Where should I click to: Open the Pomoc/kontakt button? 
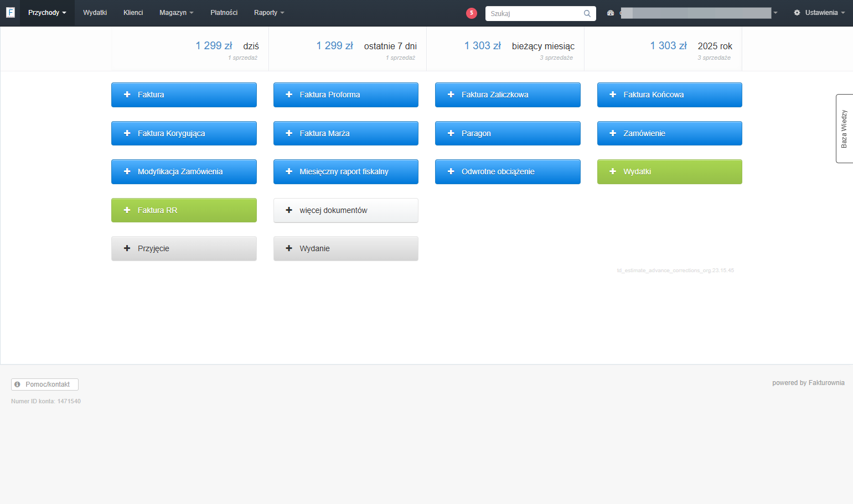pyautogui.click(x=45, y=385)
